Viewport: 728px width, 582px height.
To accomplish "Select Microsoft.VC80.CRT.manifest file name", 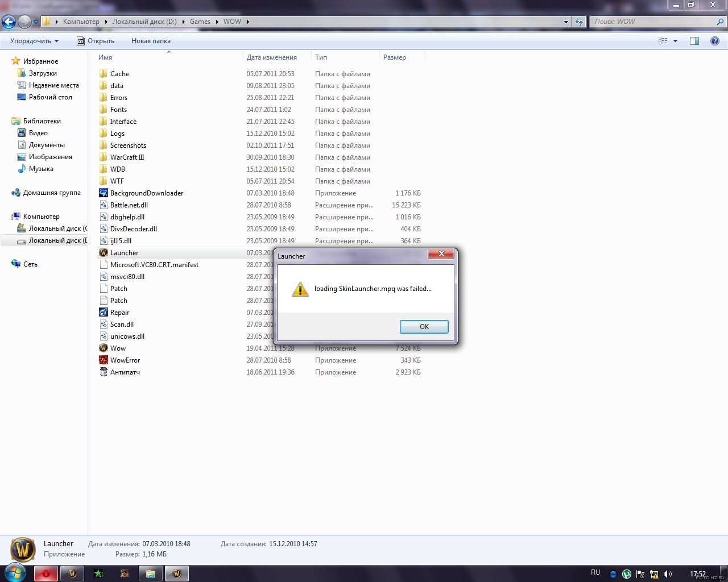I will point(154,265).
